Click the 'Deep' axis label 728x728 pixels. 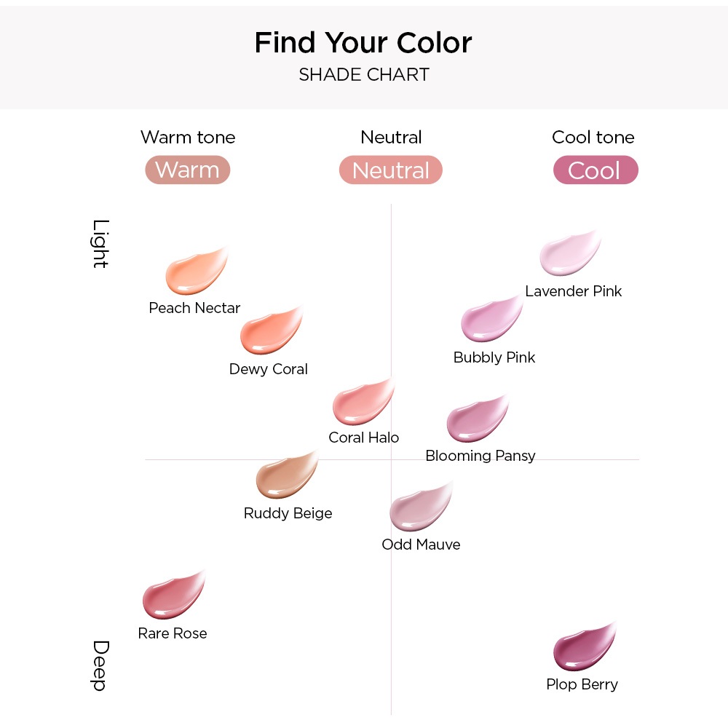pos(100,665)
